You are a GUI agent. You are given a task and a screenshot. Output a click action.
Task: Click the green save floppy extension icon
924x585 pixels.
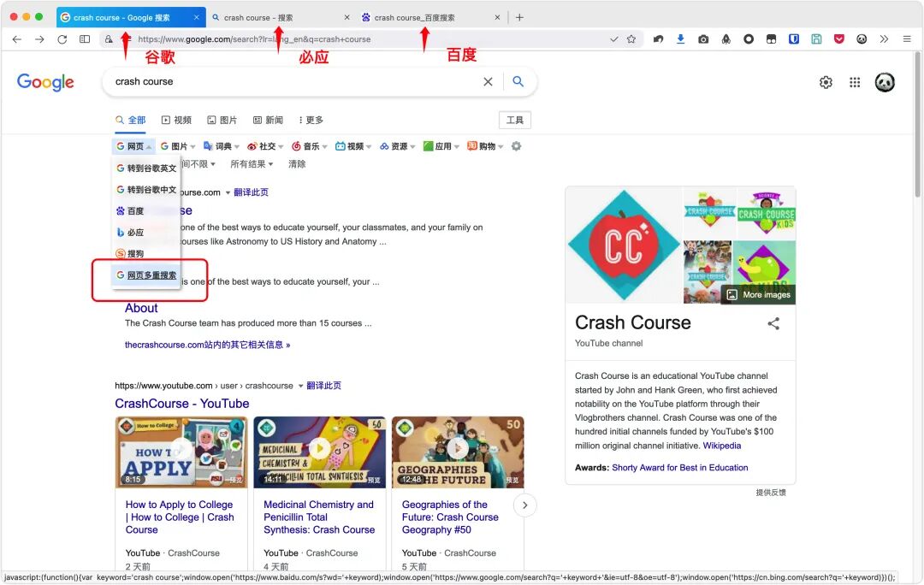click(x=816, y=39)
